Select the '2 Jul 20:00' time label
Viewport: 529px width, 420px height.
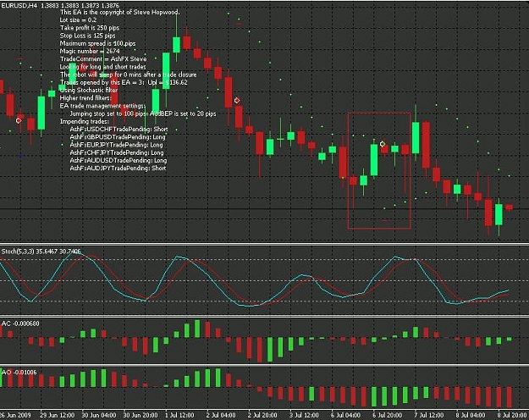262,415
